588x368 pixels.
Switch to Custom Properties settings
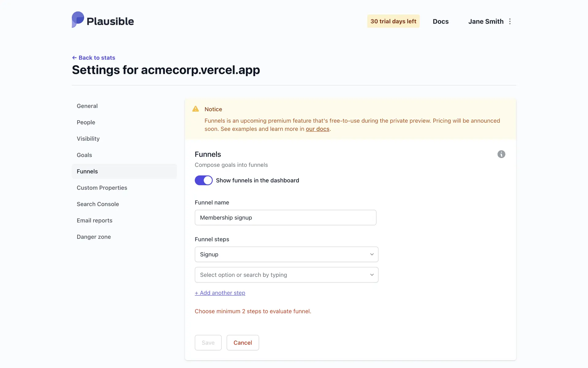(102, 188)
